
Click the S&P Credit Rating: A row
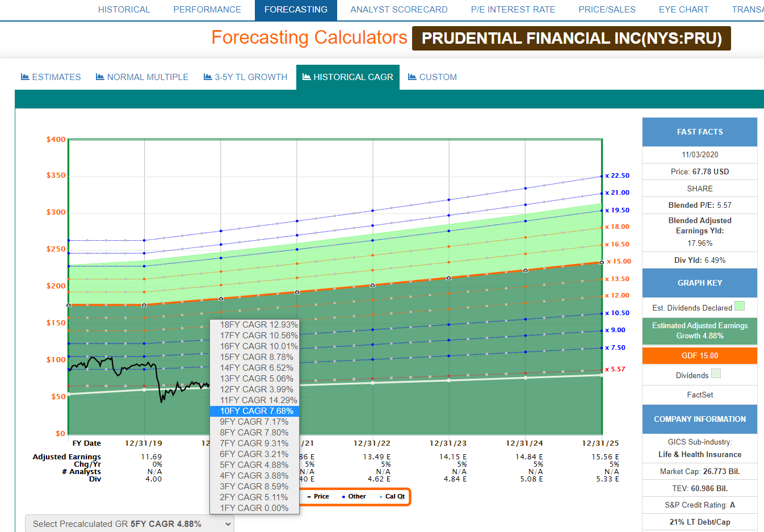point(700,505)
